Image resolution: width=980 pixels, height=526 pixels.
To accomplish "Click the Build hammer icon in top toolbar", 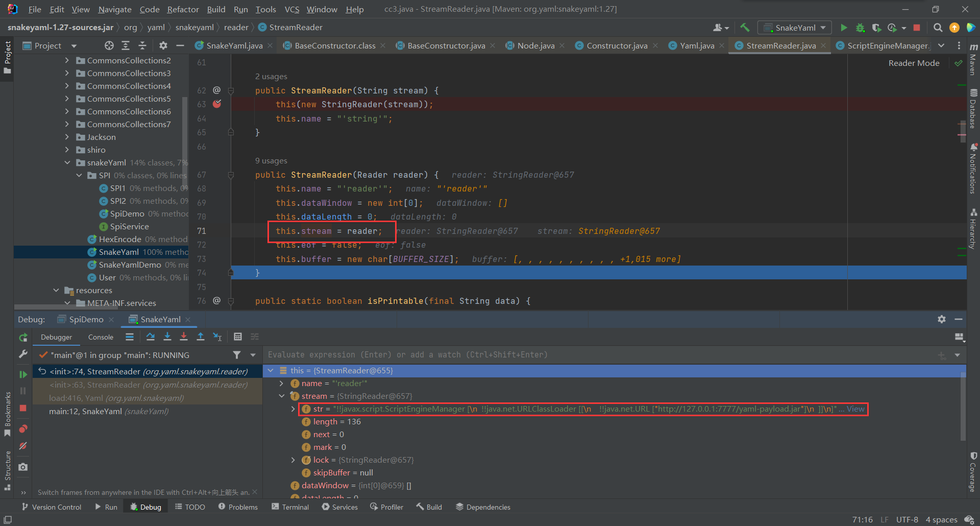I will [745, 28].
